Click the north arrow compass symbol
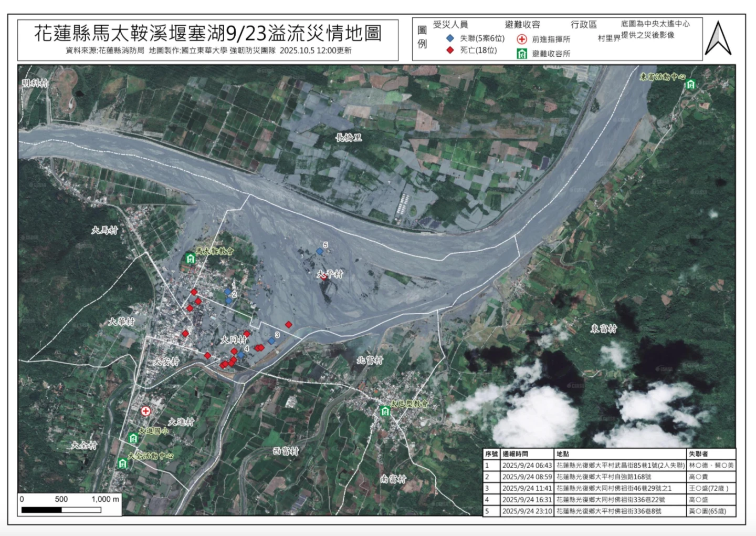The height and width of the screenshot is (536, 756). [718, 38]
